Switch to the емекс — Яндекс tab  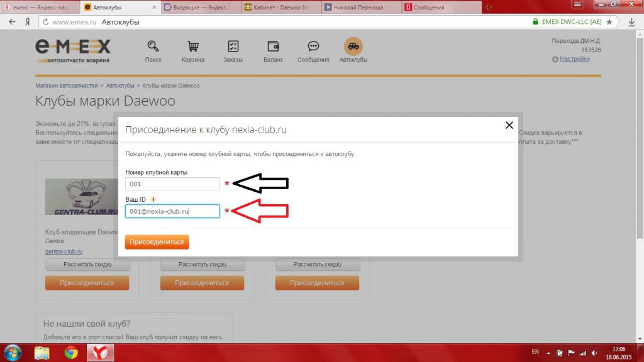pyautogui.click(x=40, y=7)
